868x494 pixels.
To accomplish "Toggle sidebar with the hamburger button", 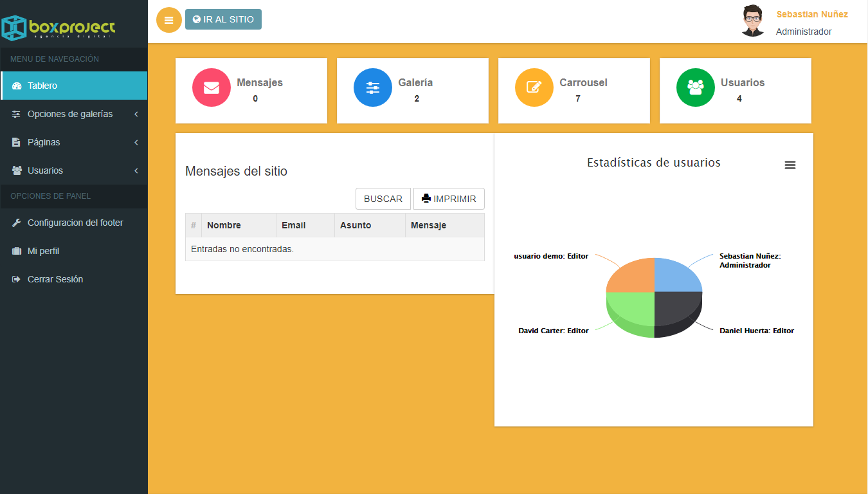I will tap(169, 20).
